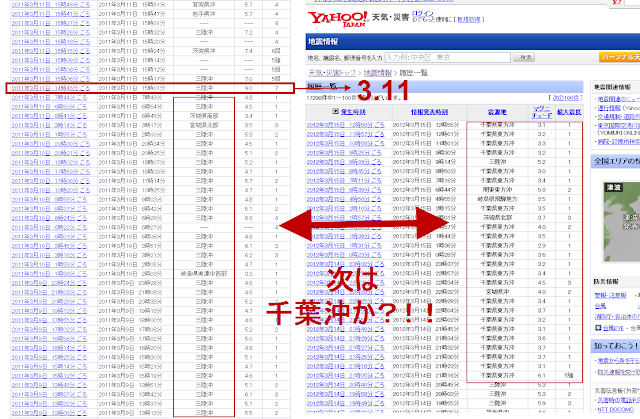Sort by 震源地 column header
The height and width of the screenshot is (419, 640).
497,112
